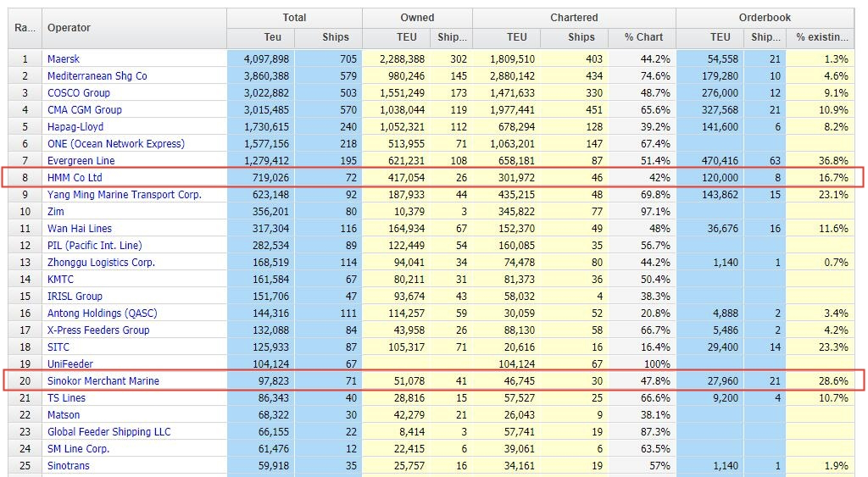Click the Sinokor Merchant Marine link
Screen dimensions: 868x477
point(103,381)
